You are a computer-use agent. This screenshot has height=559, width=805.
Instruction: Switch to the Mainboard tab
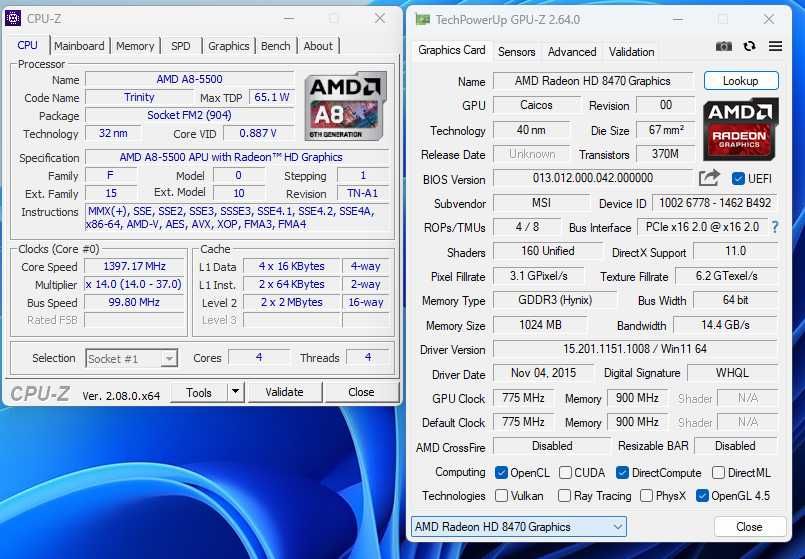coord(79,46)
